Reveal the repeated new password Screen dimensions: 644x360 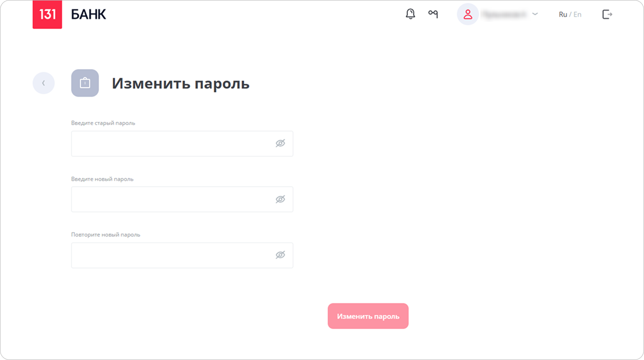click(280, 255)
